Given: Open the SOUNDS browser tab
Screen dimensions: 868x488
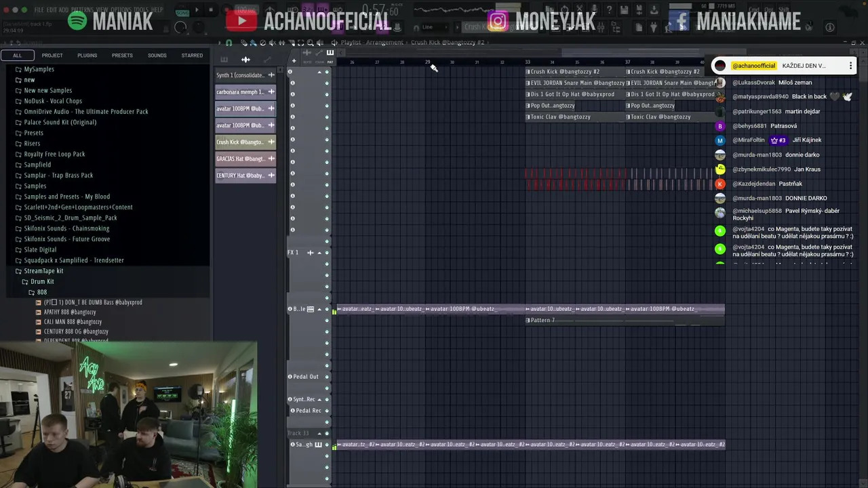Looking at the screenshot, I should pyautogui.click(x=157, y=56).
